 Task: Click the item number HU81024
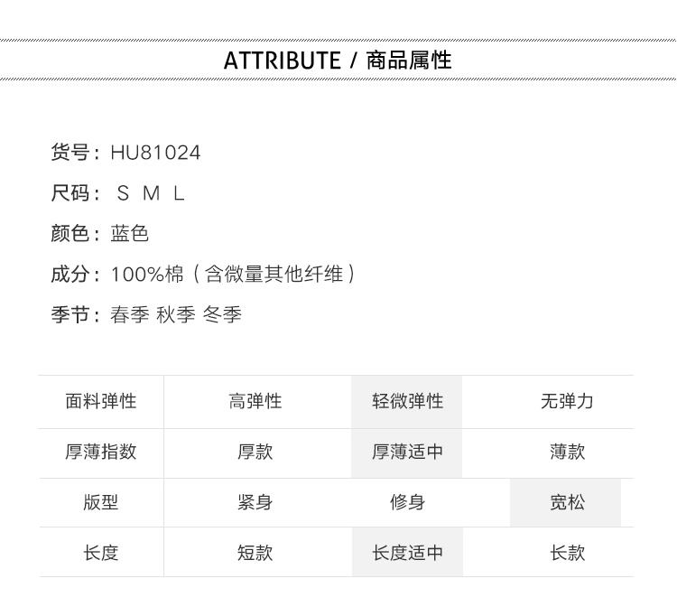point(155,153)
